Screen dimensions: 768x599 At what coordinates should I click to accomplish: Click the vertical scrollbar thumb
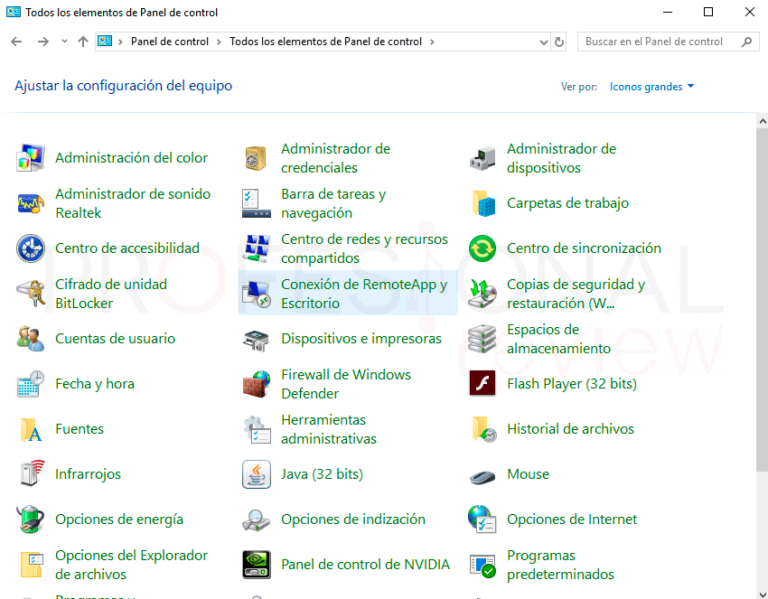point(762,299)
